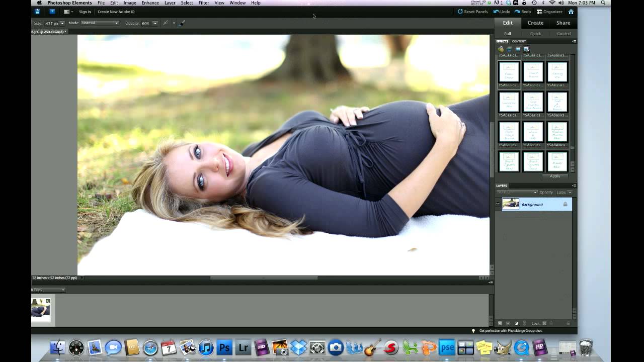The height and width of the screenshot is (362, 644).
Task: Open the Organizer
Action: tap(549, 12)
